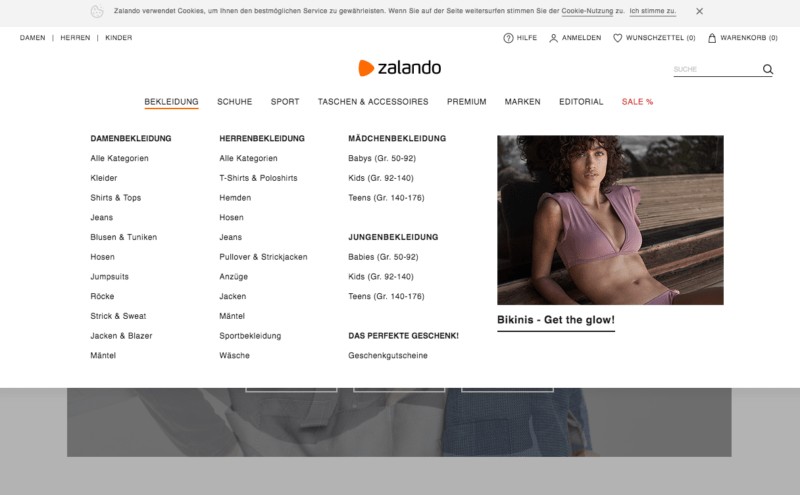The height and width of the screenshot is (495, 800).
Task: Select Kids (Gr. 92-140) under Jungenbekleidung
Action: [x=381, y=277]
